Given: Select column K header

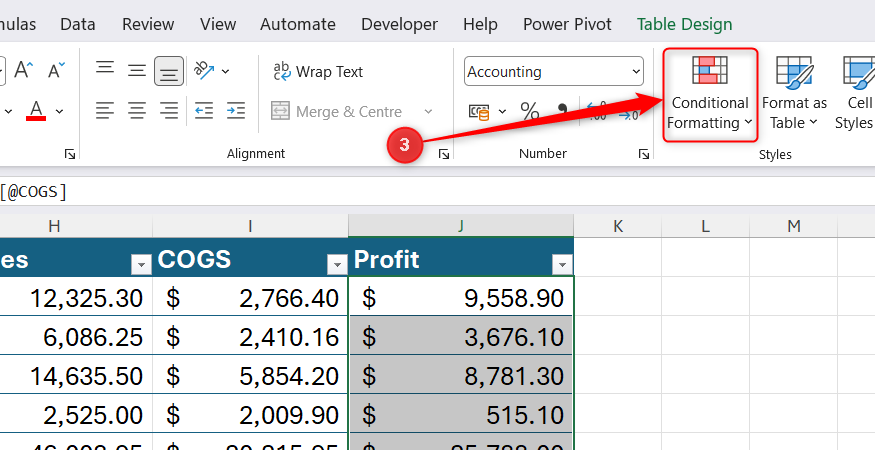Looking at the screenshot, I should click(618, 226).
